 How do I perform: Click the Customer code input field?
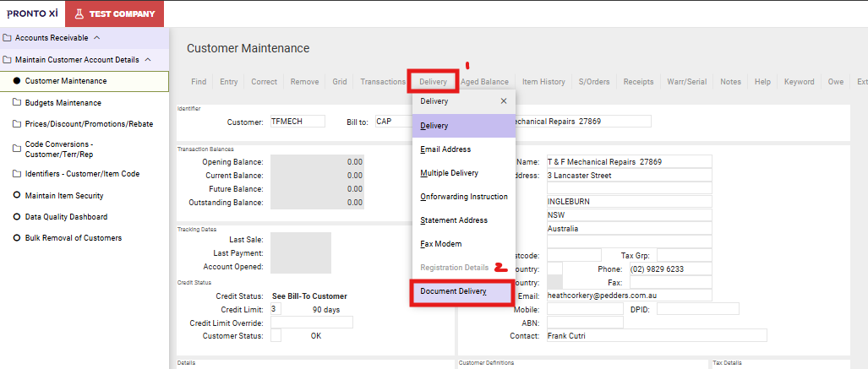click(x=298, y=122)
